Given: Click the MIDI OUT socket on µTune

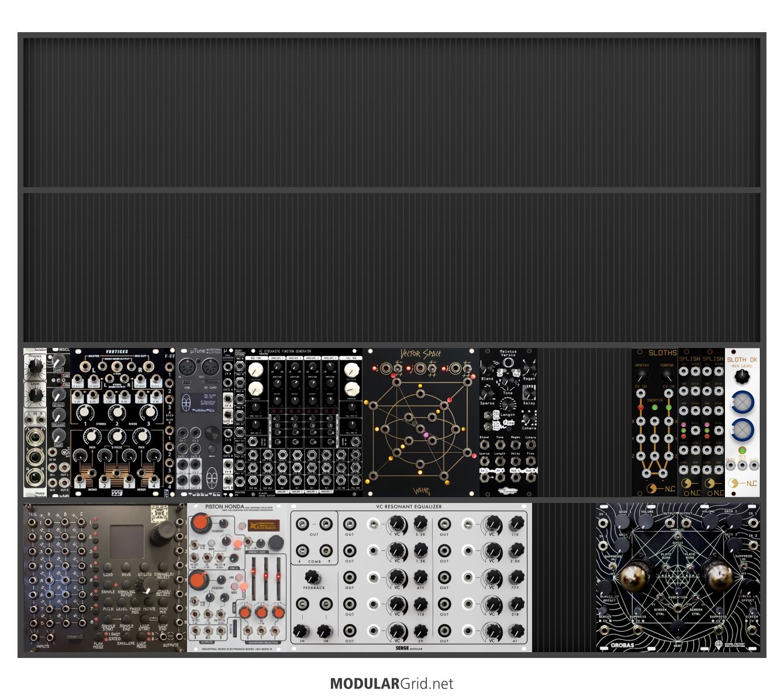Looking at the screenshot, I should click(x=210, y=367).
